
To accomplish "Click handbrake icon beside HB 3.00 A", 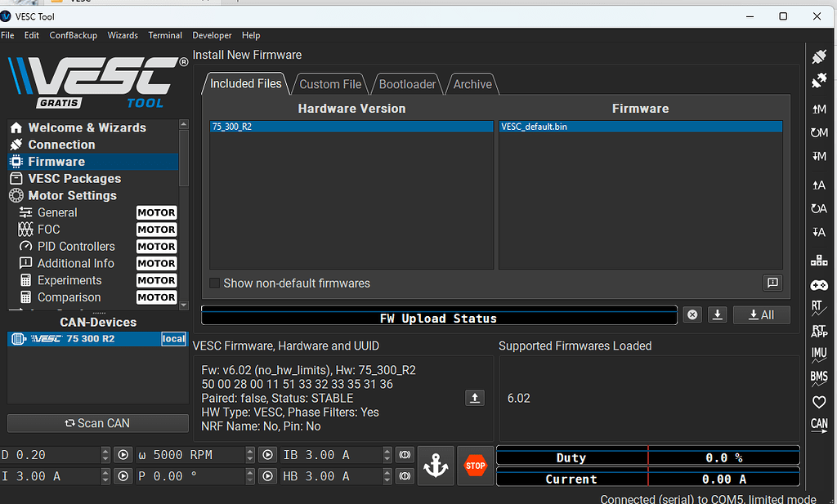I will 405,476.
